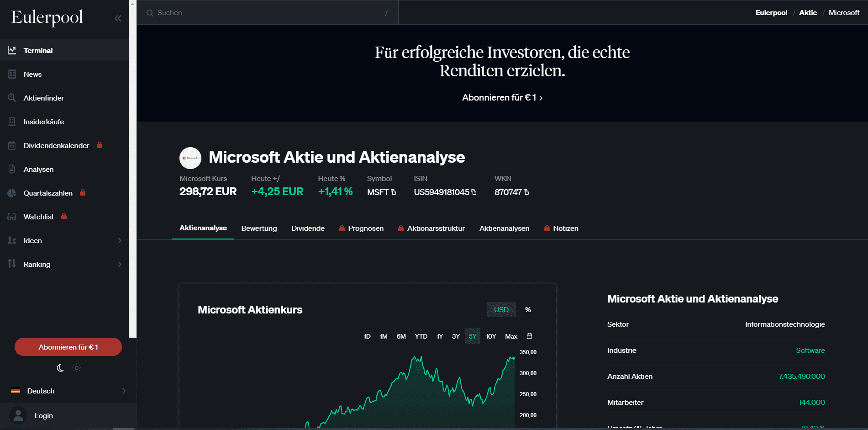Screen dimensions: 868x430
Task: Open the Terminal section in the sidebar
Action: pyautogui.click(x=38, y=50)
